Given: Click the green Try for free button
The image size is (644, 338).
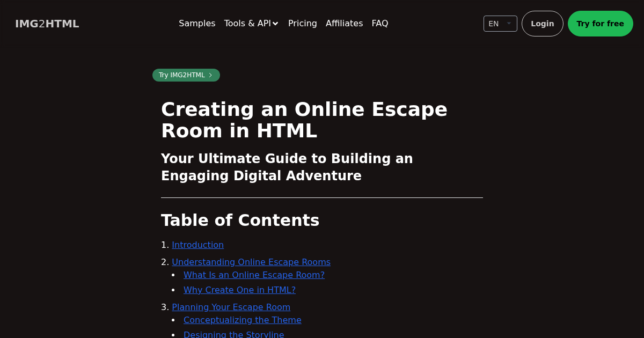Looking at the screenshot, I should (600, 24).
